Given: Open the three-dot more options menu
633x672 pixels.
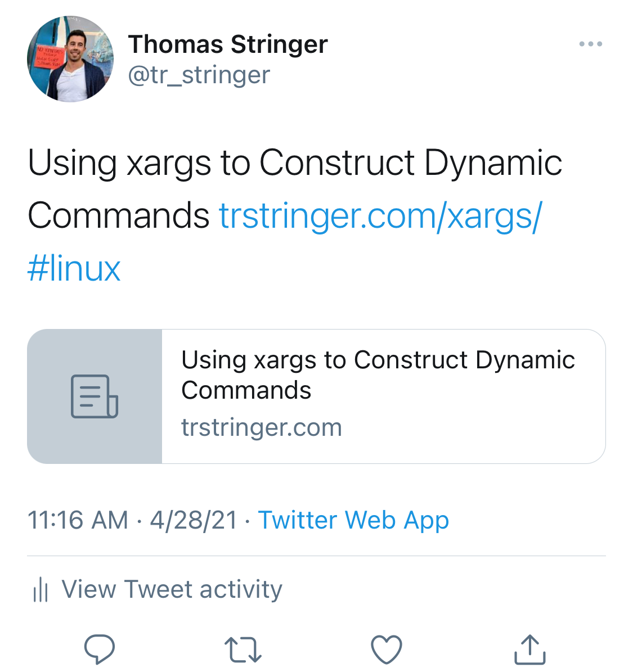Looking at the screenshot, I should (591, 44).
